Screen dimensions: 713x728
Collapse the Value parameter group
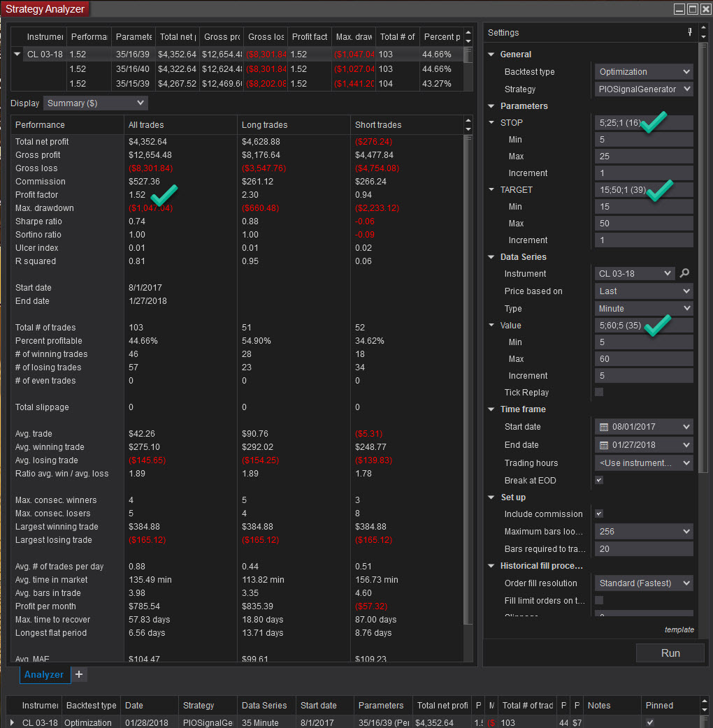click(x=491, y=325)
